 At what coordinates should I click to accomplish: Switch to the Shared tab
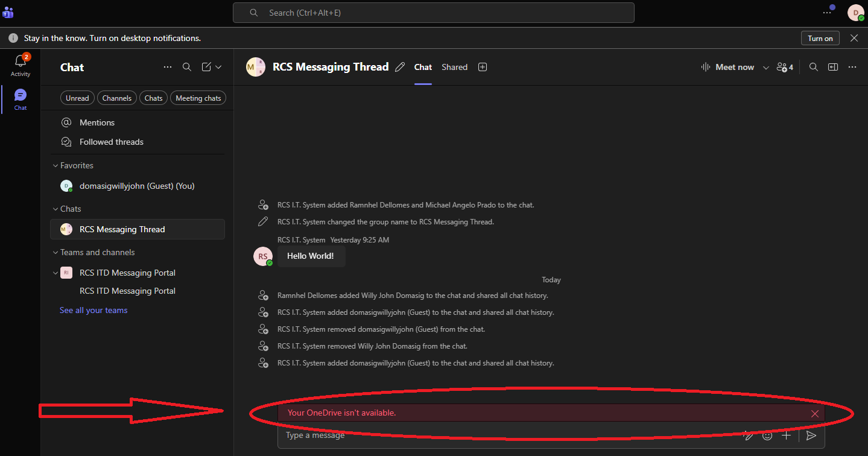pos(454,67)
